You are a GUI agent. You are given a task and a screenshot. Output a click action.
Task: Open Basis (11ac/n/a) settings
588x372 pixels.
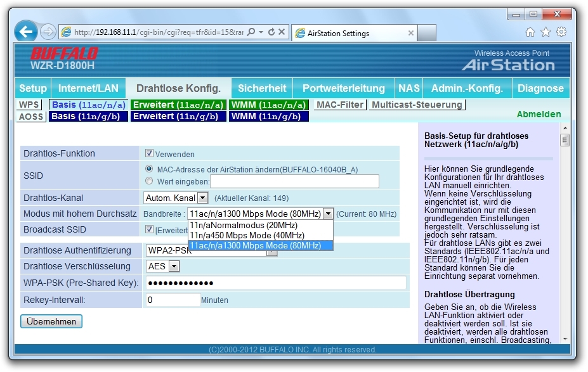[89, 105]
